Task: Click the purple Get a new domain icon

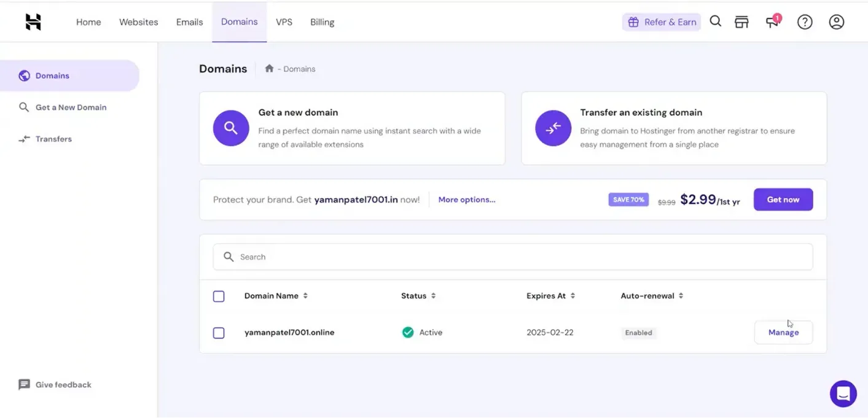Action: [x=231, y=128]
